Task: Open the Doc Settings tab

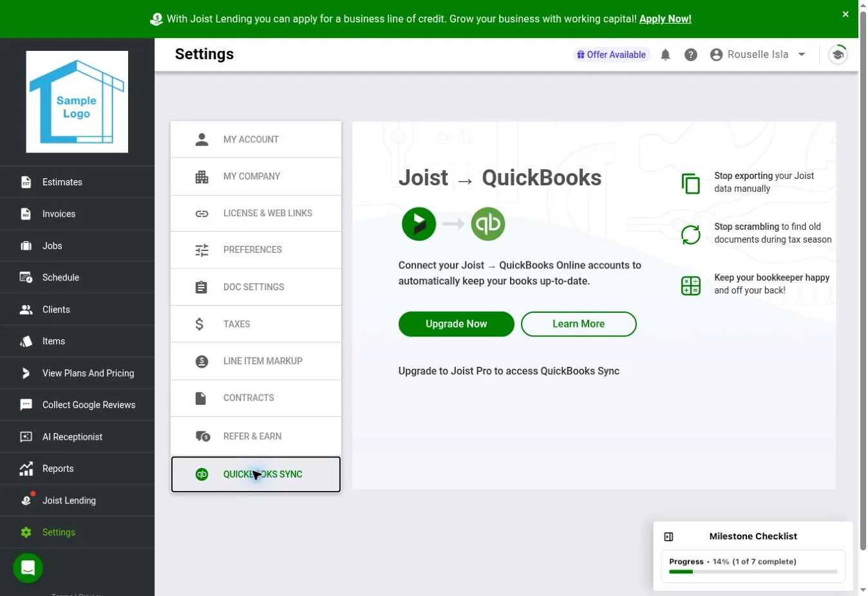Action: click(256, 287)
